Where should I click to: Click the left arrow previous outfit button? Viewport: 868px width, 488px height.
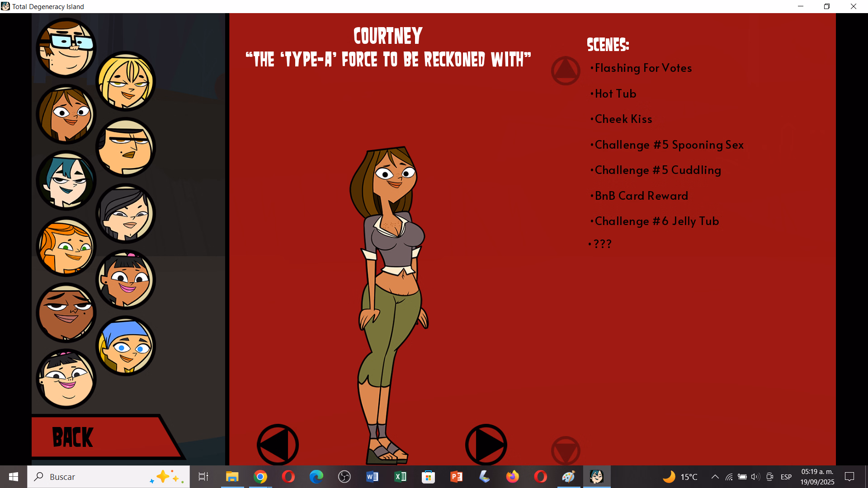tap(278, 445)
